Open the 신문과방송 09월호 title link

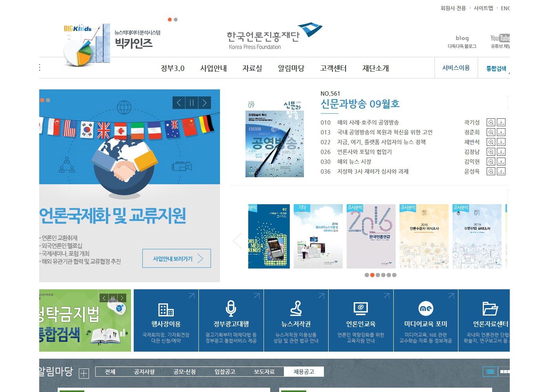pyautogui.click(x=360, y=104)
